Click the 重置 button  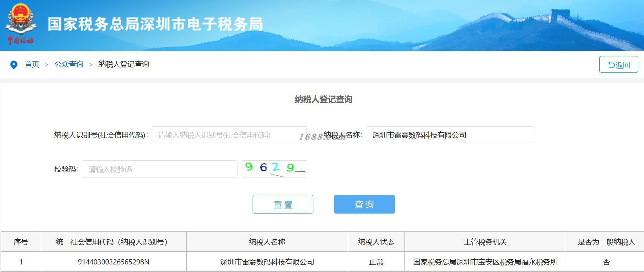coord(283,204)
